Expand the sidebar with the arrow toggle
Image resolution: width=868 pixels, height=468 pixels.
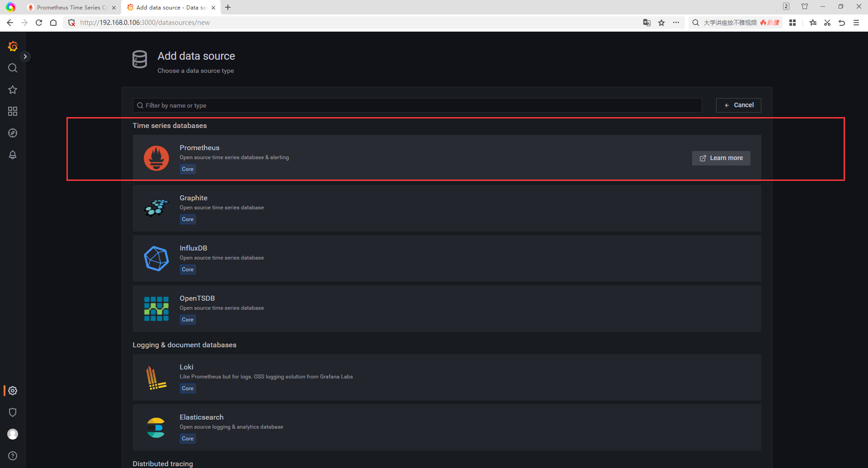pos(25,57)
